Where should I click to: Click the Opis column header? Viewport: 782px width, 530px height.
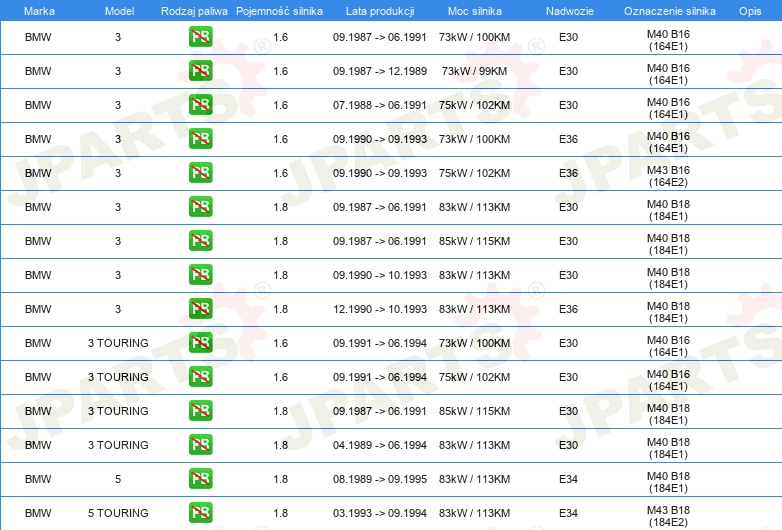point(750,11)
